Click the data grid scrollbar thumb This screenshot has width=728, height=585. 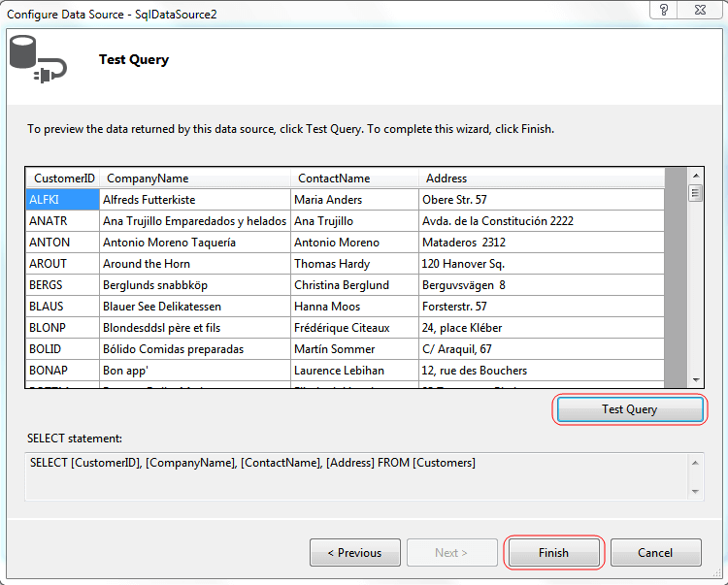[x=695, y=193]
